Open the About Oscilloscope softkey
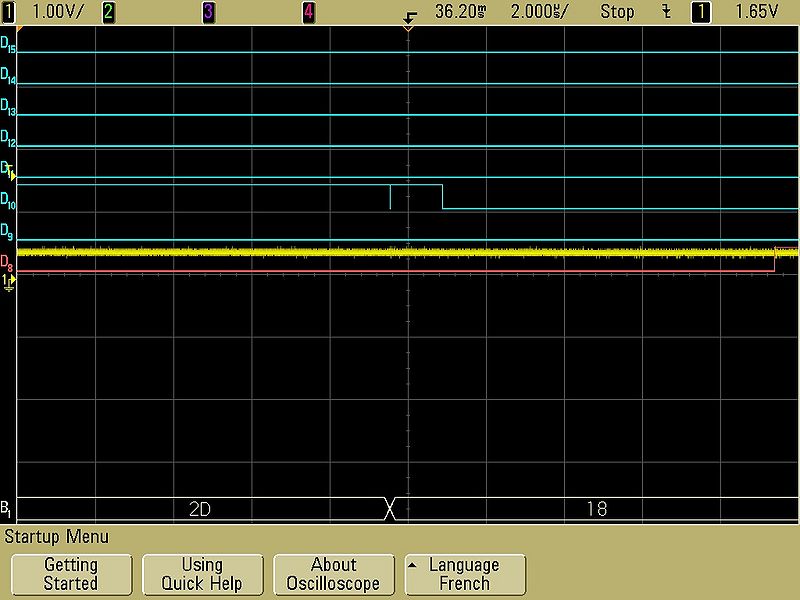 tap(333, 574)
